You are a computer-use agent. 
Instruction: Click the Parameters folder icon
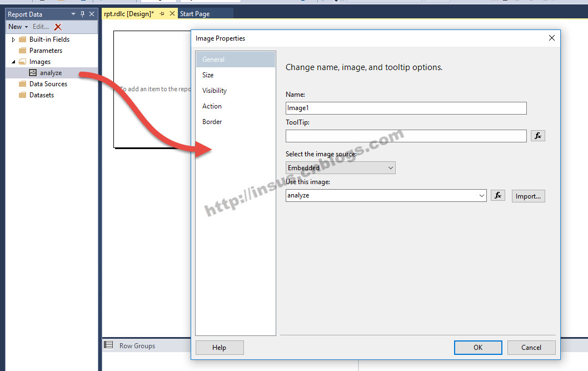click(22, 50)
